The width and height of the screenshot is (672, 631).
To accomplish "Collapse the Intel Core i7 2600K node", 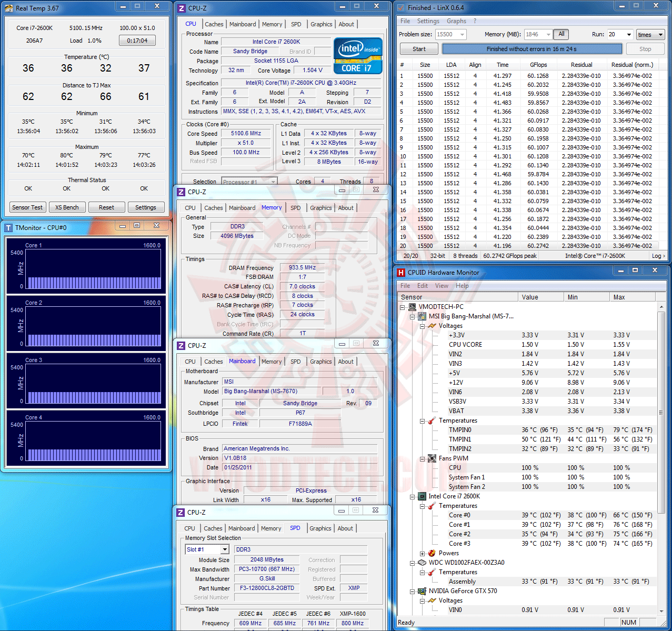I will point(413,496).
